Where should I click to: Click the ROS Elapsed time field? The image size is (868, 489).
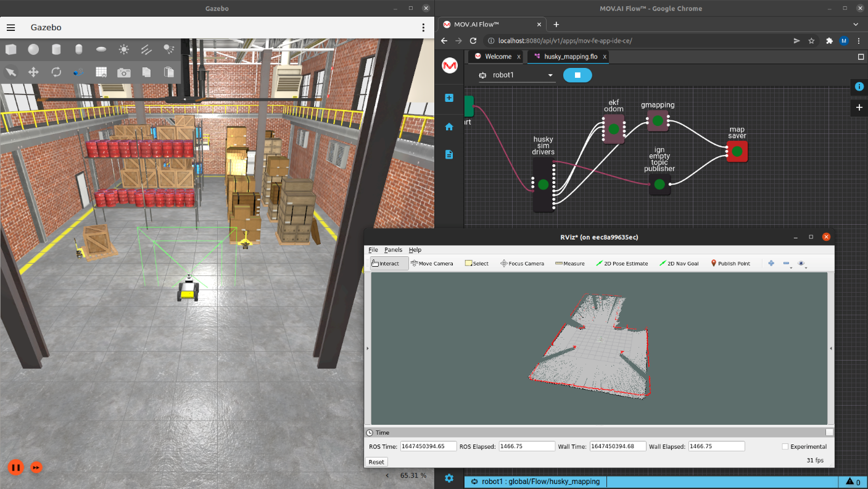pos(526,446)
